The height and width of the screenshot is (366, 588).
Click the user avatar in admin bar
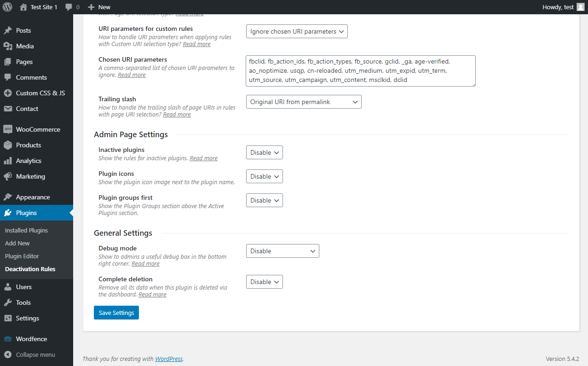coord(581,7)
